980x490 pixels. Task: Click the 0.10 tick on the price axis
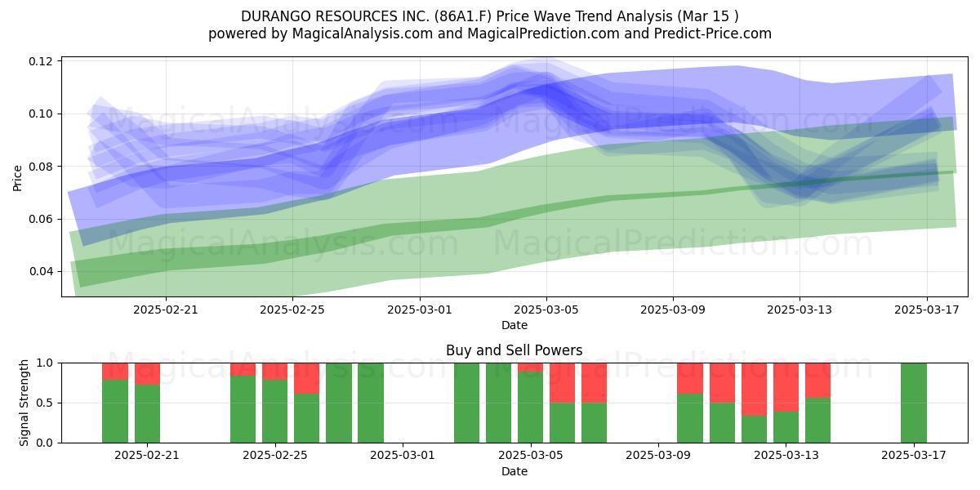[42, 114]
